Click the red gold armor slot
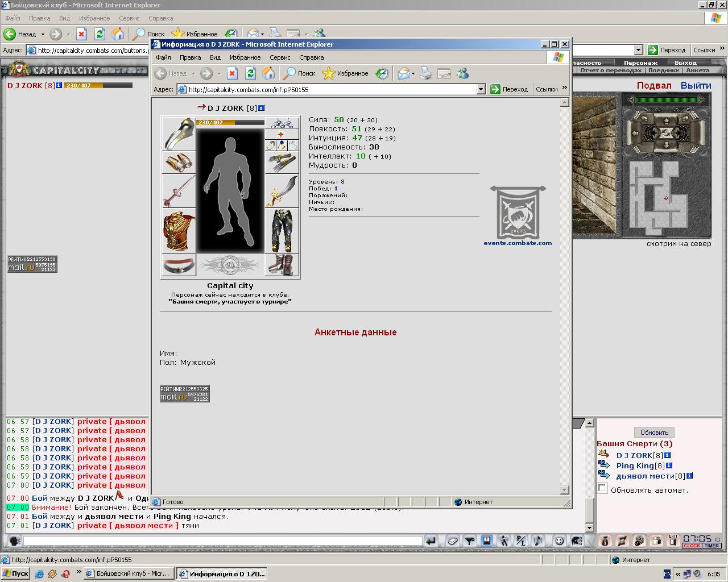 [179, 231]
